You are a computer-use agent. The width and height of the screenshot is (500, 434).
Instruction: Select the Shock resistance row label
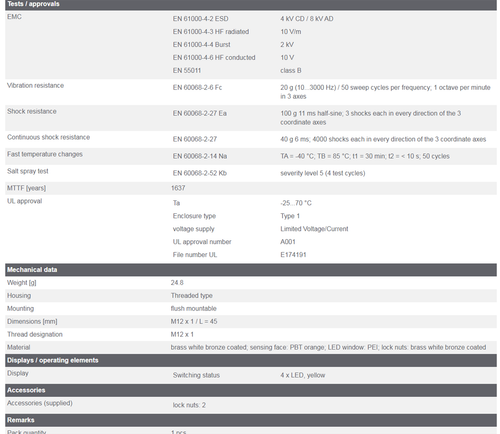click(x=32, y=111)
